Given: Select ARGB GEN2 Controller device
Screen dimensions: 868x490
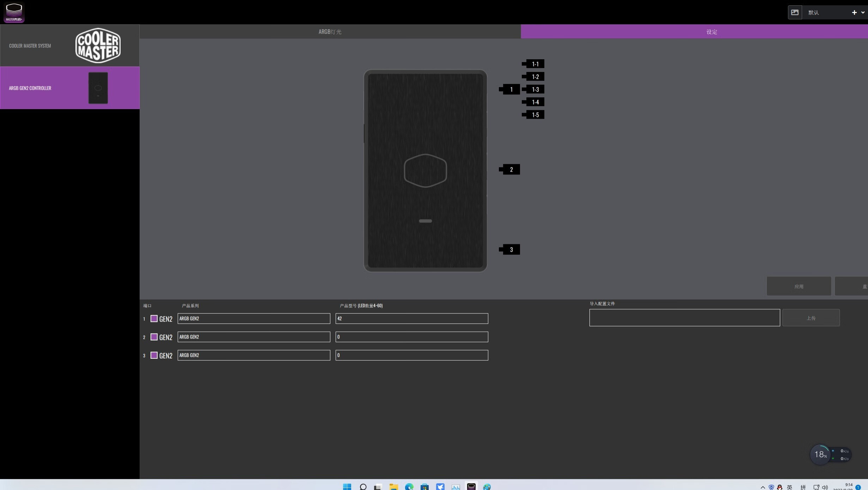Looking at the screenshot, I should 70,88.
